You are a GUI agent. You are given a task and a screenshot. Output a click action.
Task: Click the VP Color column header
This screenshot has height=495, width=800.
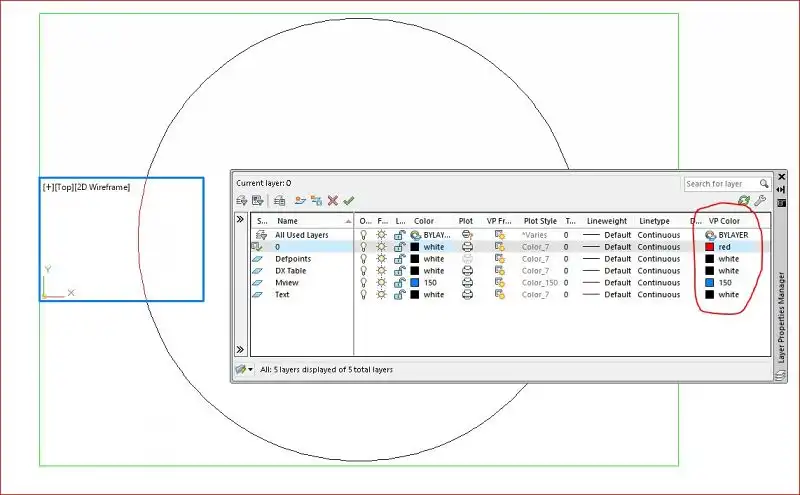coord(724,221)
